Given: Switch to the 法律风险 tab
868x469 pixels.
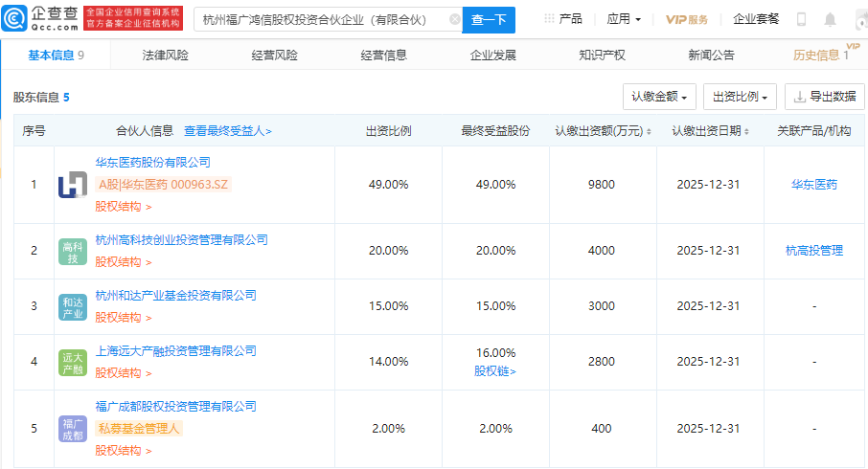Looking at the screenshot, I should point(165,56).
